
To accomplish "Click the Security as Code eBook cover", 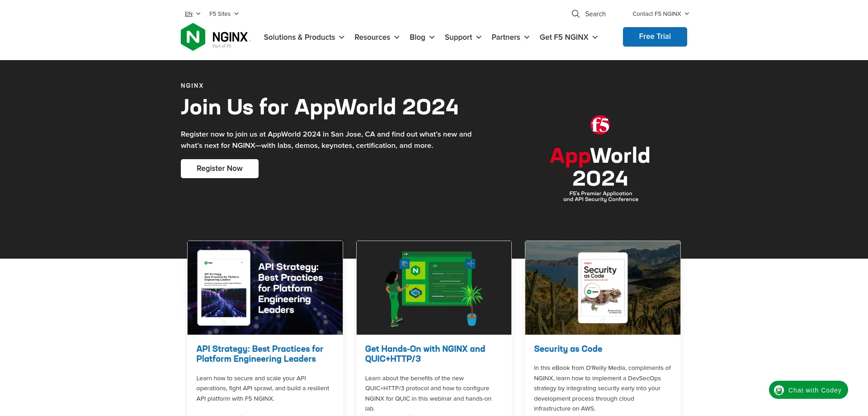I will point(602,288).
